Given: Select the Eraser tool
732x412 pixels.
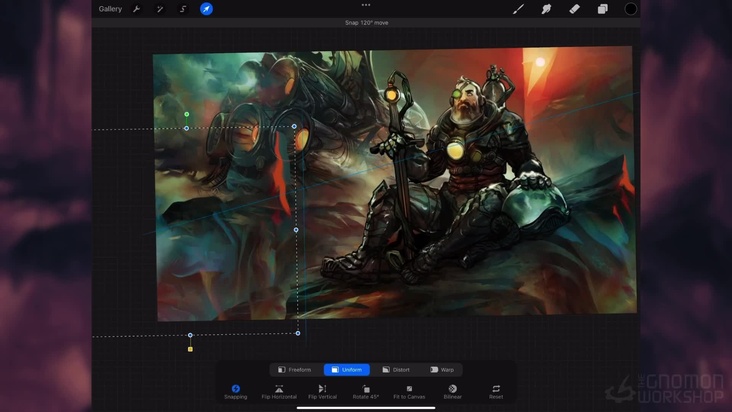Looking at the screenshot, I should pyautogui.click(x=574, y=9).
